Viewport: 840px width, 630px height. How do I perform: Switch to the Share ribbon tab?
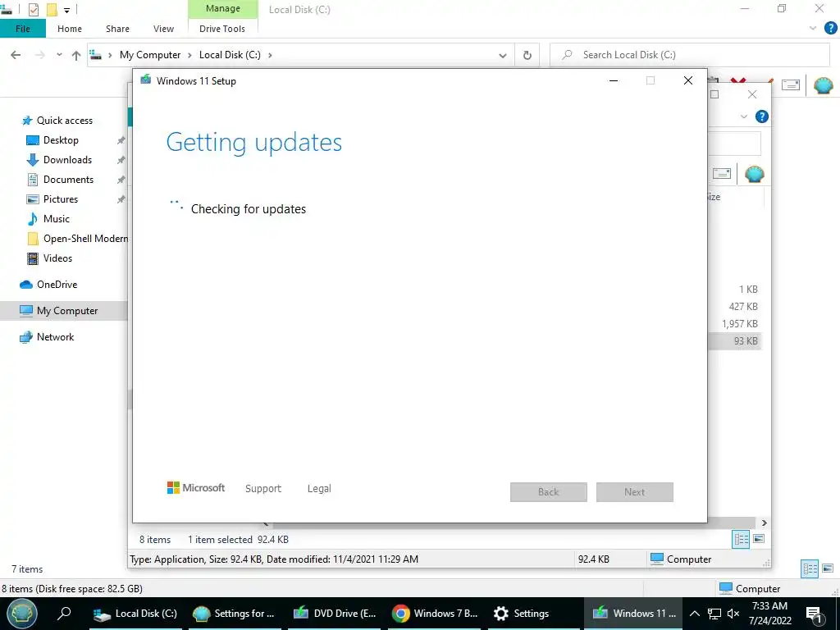coord(117,29)
